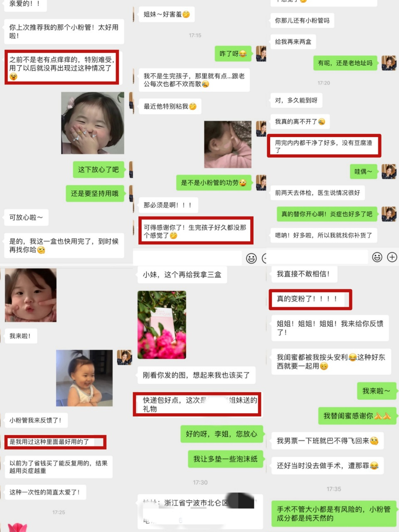399x532 pixels.
Task: Tap the green bubble 我让多垫一些泡沫纸
Action: (x=225, y=459)
